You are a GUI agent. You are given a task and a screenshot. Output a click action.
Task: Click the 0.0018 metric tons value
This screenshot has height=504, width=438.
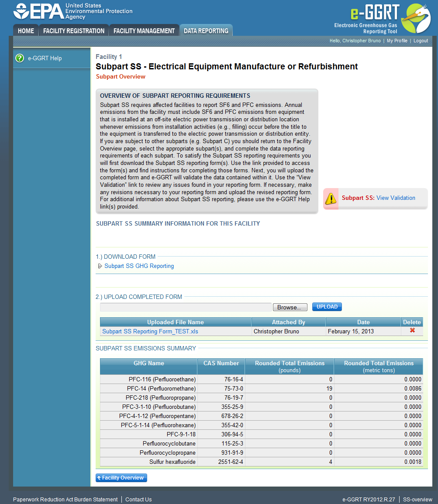click(x=413, y=462)
